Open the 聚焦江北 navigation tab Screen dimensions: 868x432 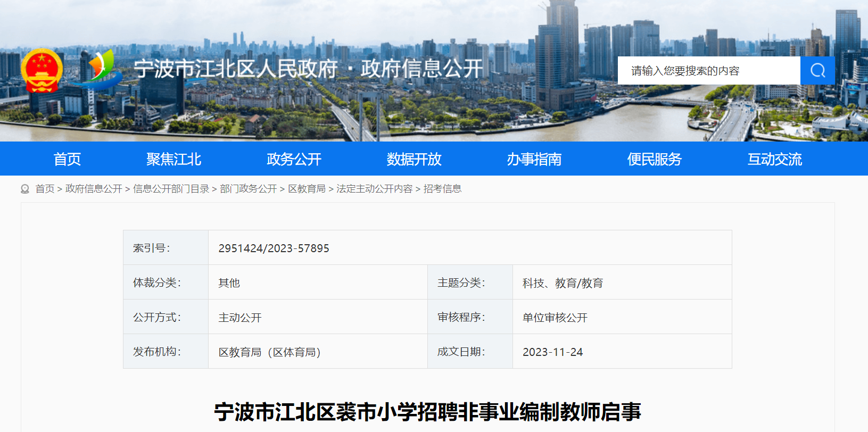click(174, 159)
